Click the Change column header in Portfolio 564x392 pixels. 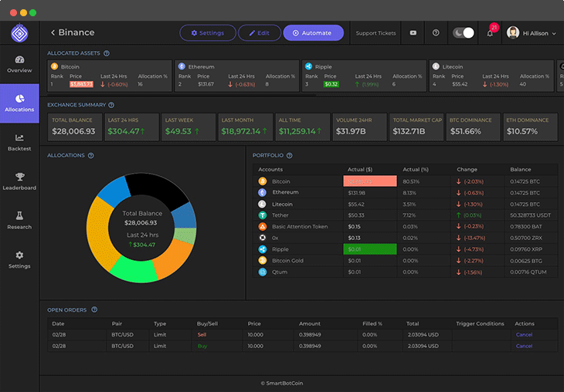tap(467, 169)
